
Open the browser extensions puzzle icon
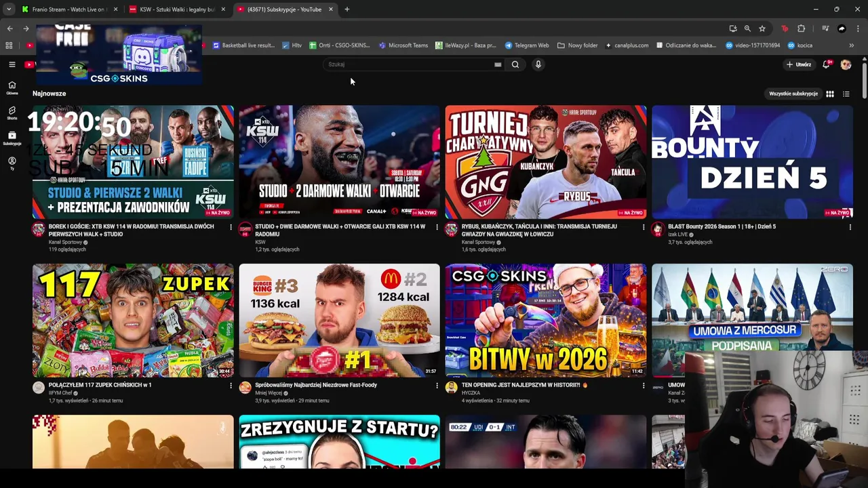pyautogui.click(x=802, y=28)
